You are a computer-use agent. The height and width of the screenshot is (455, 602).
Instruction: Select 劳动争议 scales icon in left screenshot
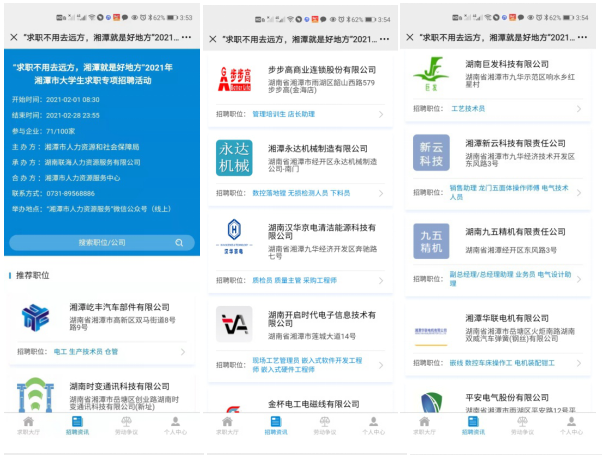click(126, 422)
